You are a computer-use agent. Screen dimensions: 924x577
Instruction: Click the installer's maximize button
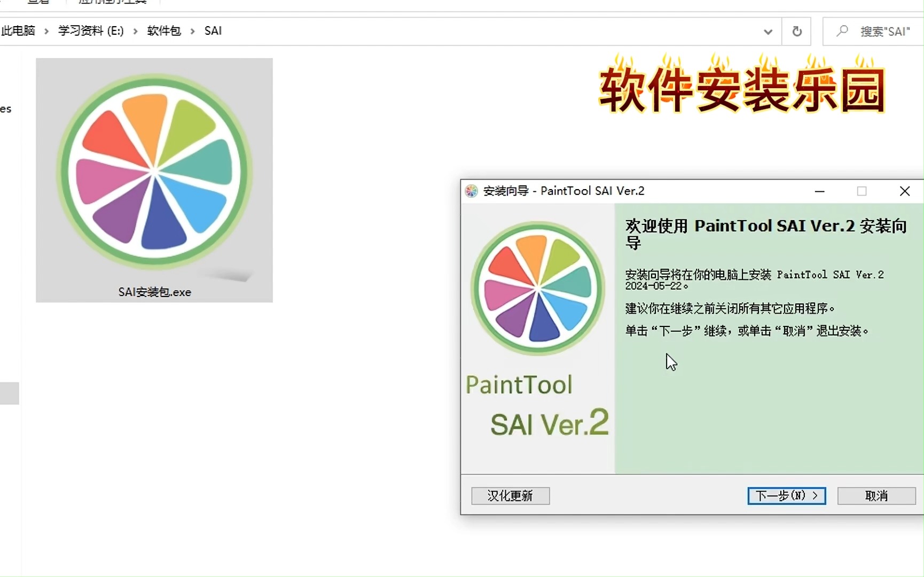click(x=862, y=191)
